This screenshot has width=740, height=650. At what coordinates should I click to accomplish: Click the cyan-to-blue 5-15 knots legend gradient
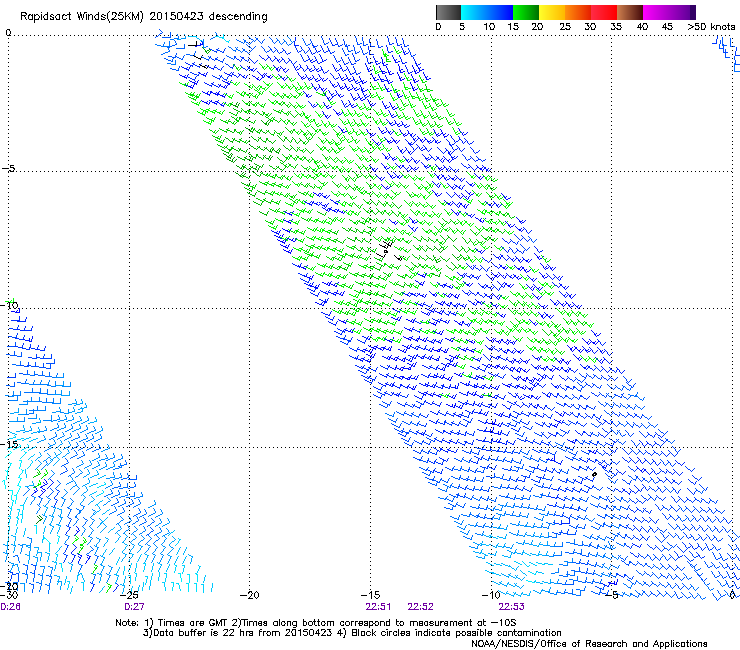click(x=487, y=12)
